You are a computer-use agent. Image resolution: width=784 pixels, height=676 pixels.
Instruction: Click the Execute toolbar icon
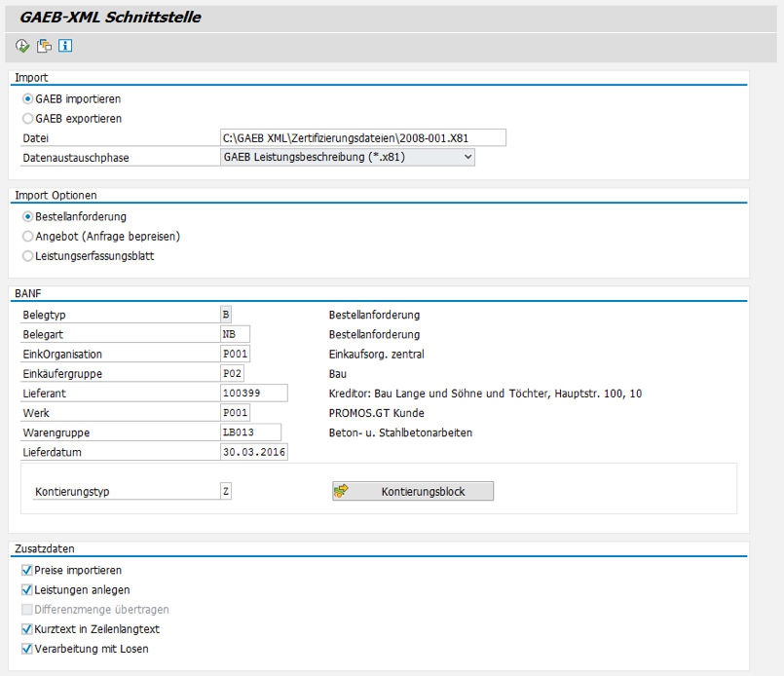pyautogui.click(x=21, y=45)
